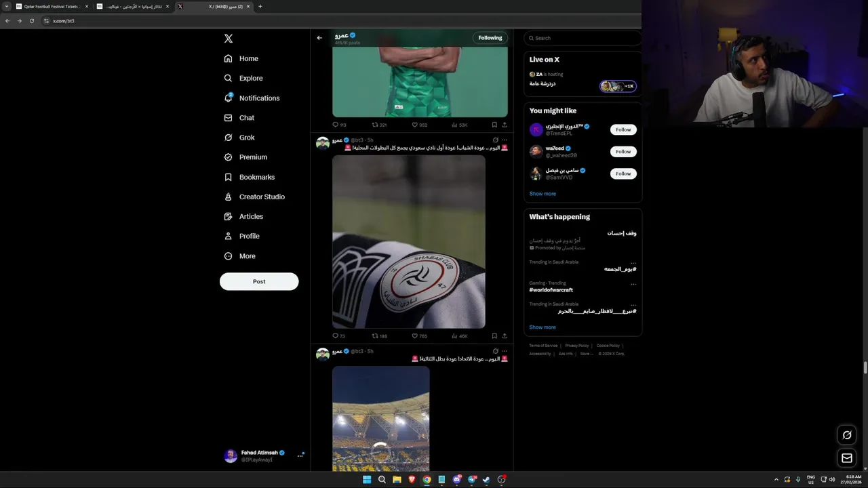868x488 pixels.
Task: Open more options on the stadium post
Action: click(504, 351)
